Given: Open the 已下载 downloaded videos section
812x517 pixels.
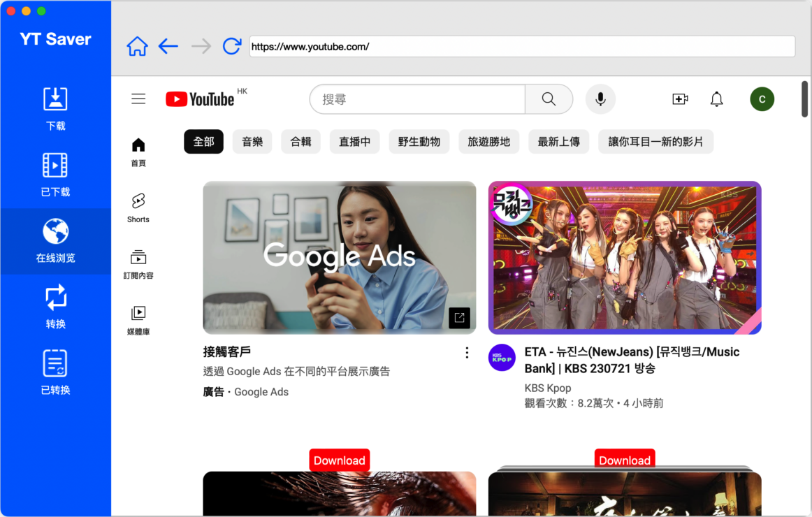Looking at the screenshot, I should 55,175.
